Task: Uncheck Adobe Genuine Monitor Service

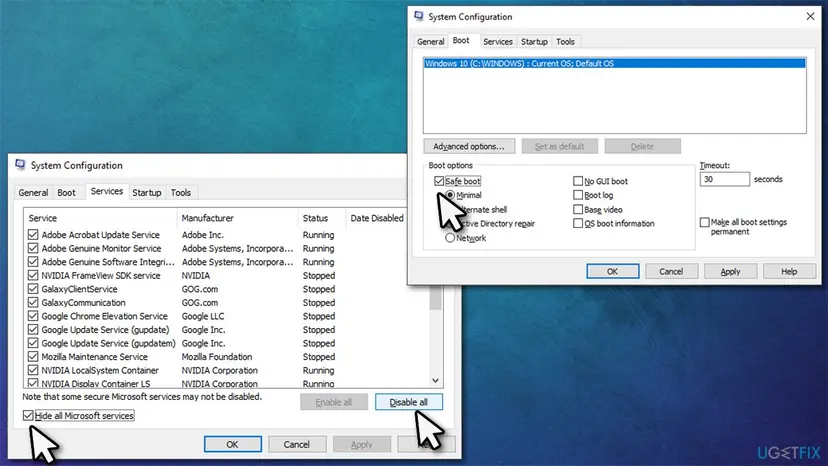Action: (x=33, y=248)
